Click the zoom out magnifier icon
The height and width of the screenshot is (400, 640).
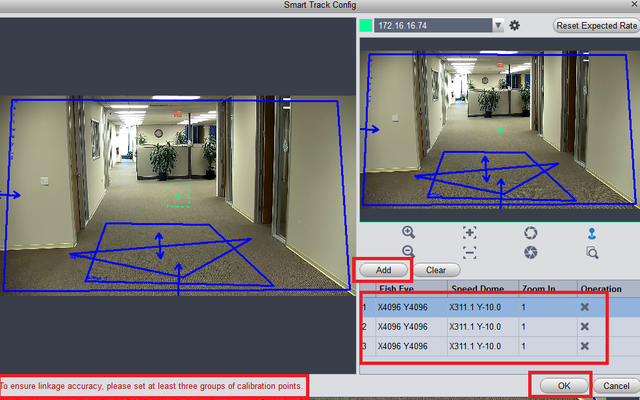(x=409, y=251)
